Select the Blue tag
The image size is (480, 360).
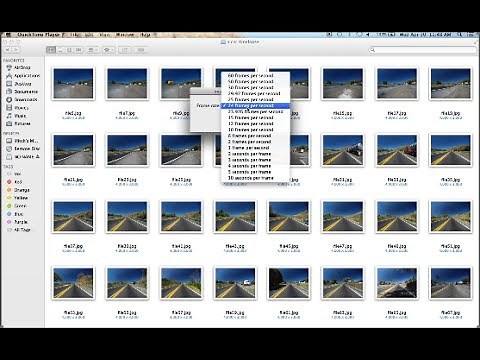(x=15, y=214)
